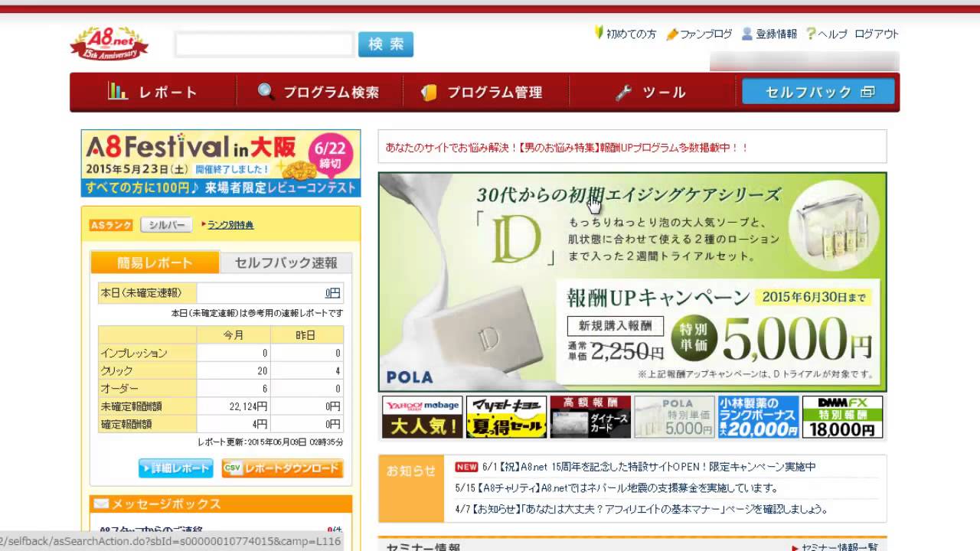Click the インプレッション row label
This screenshot has width=980, height=551.
pos(134,354)
